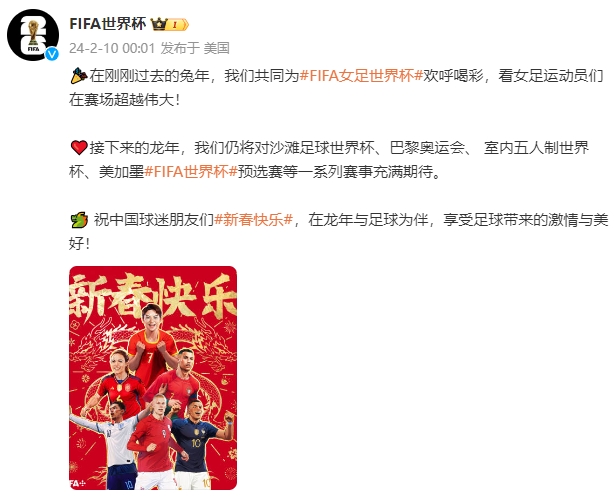Image resolution: width=616 pixels, height=499 pixels.
Task: Open the FIFA世界杯 account name
Action: coord(108,24)
